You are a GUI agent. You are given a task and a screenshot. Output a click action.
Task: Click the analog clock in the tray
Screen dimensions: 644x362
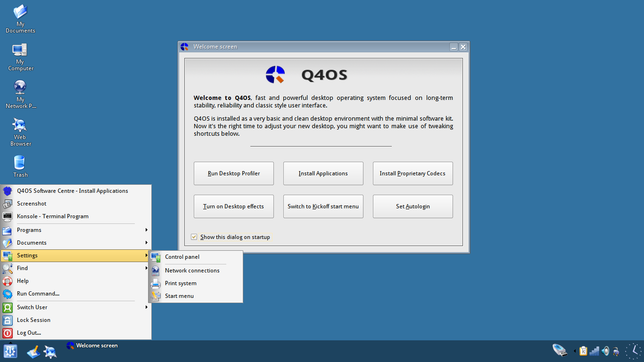click(x=633, y=351)
